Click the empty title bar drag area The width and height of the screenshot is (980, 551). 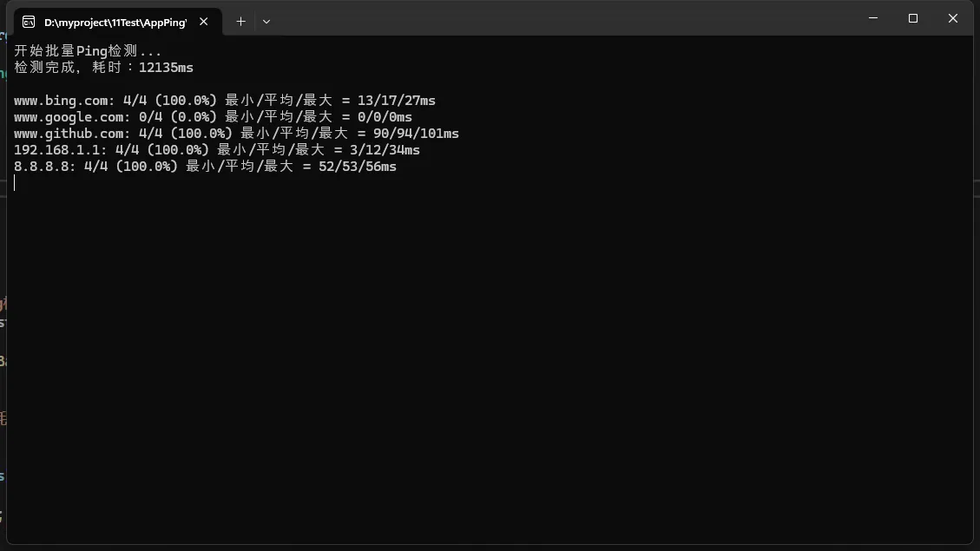click(x=564, y=18)
